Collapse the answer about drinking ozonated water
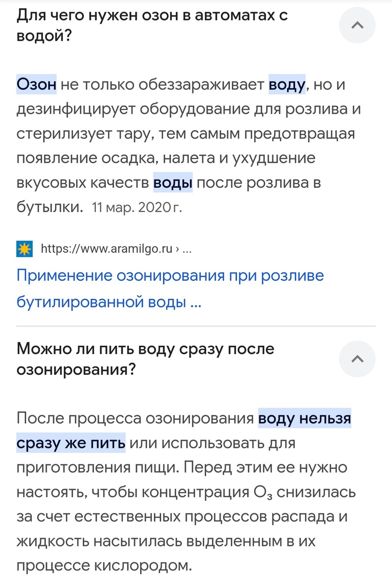 (x=357, y=359)
